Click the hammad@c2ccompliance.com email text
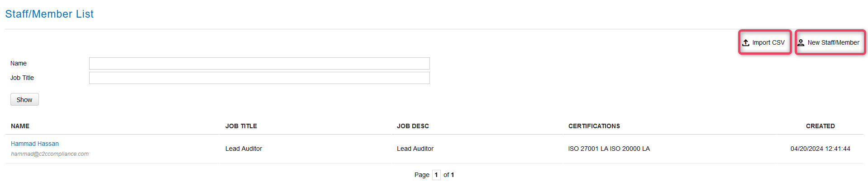This screenshot has height=191, width=868. click(50, 154)
